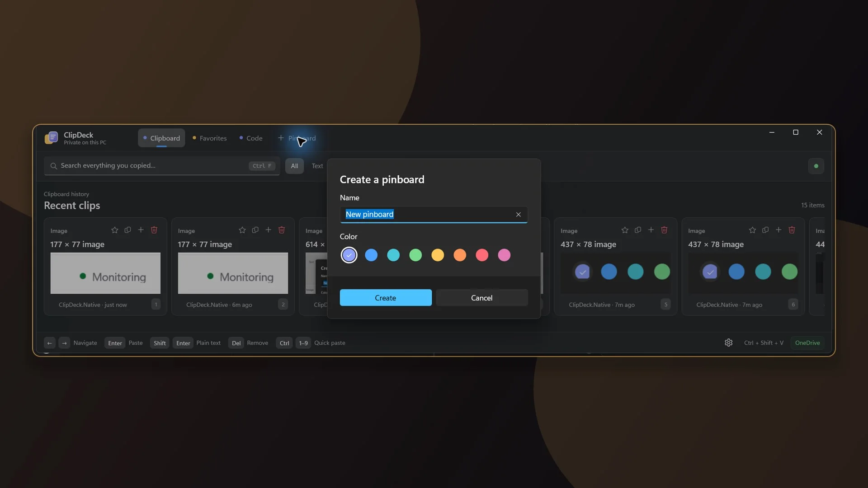Add the just now clip to a pinboard
The width and height of the screenshot is (868, 488).
pos(141,230)
